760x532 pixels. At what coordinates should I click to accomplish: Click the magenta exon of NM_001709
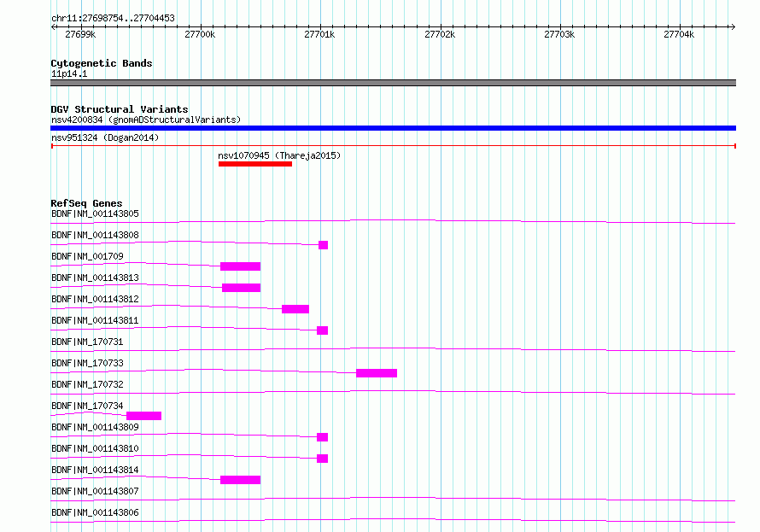pyautogui.click(x=241, y=266)
